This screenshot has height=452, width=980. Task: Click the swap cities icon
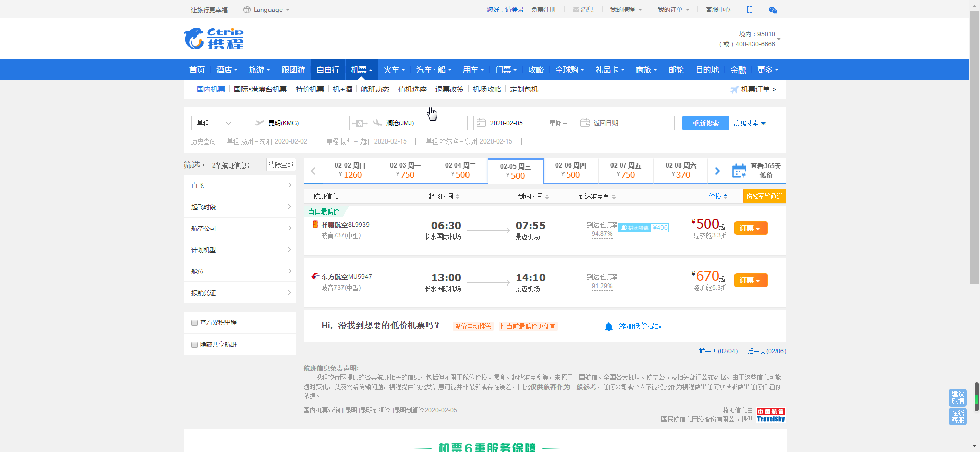click(x=359, y=123)
